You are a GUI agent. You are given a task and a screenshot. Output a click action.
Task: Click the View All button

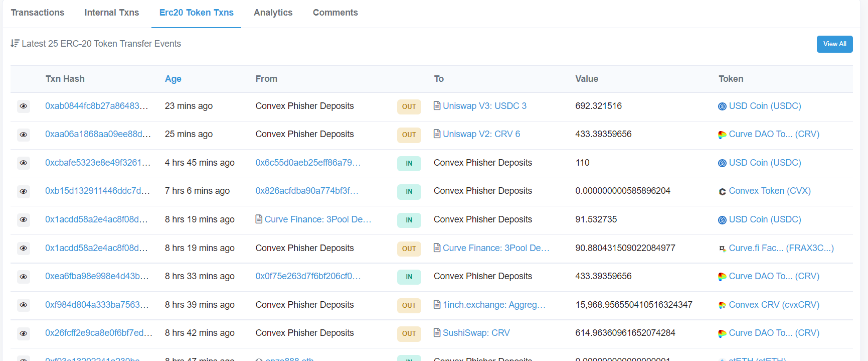tap(834, 44)
